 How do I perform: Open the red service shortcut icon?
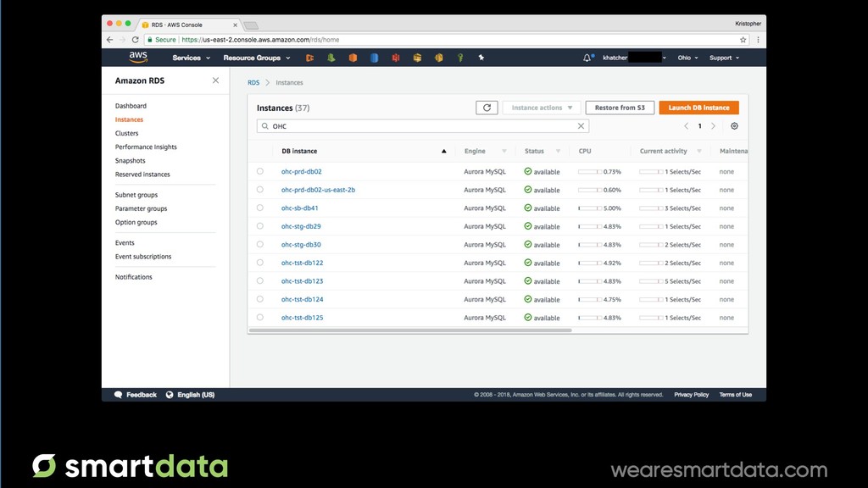[396, 58]
